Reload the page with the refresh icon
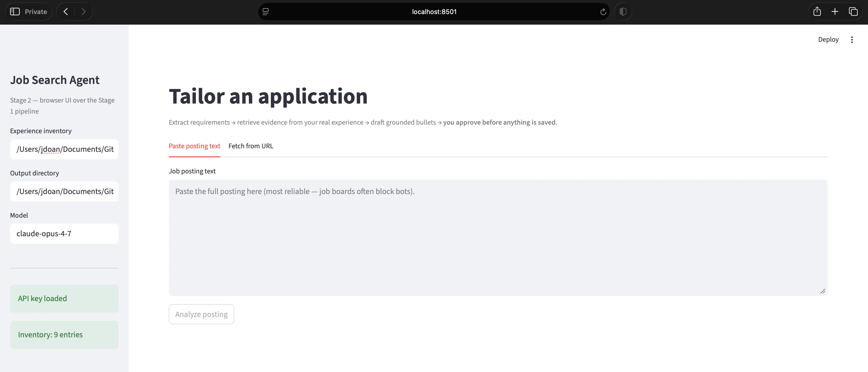 [x=603, y=12]
